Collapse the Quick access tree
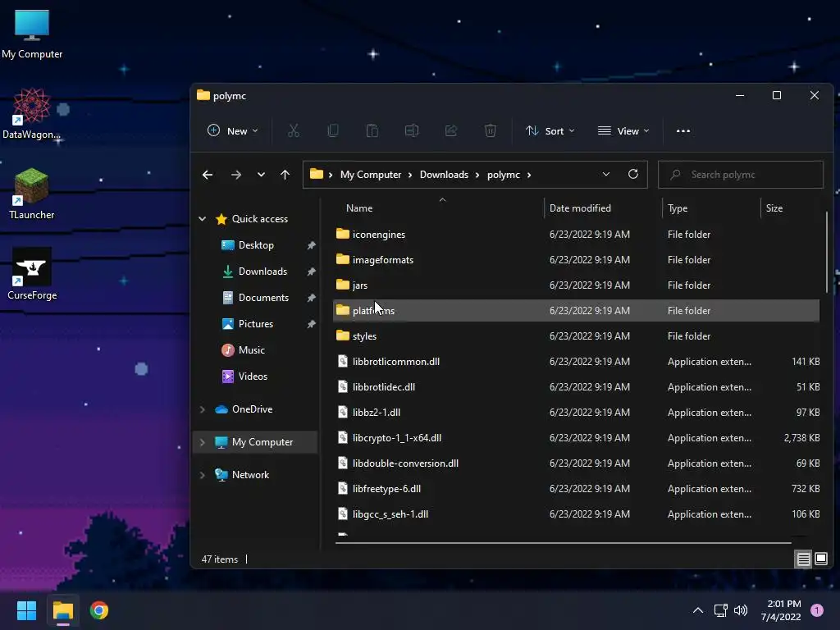Viewport: 840px width, 630px height. point(203,218)
